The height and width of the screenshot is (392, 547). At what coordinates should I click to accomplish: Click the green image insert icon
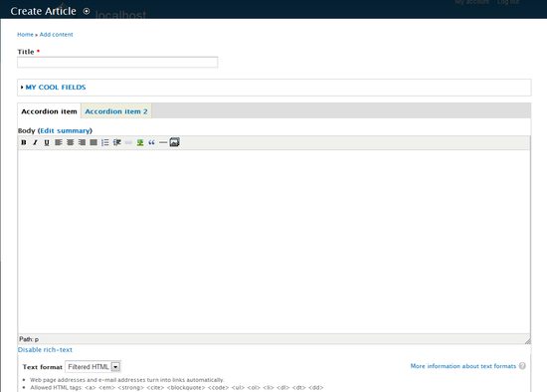(x=140, y=142)
